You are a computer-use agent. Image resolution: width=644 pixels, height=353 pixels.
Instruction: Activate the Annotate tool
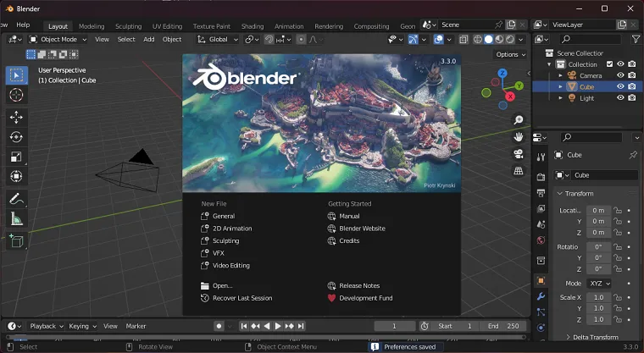16,200
